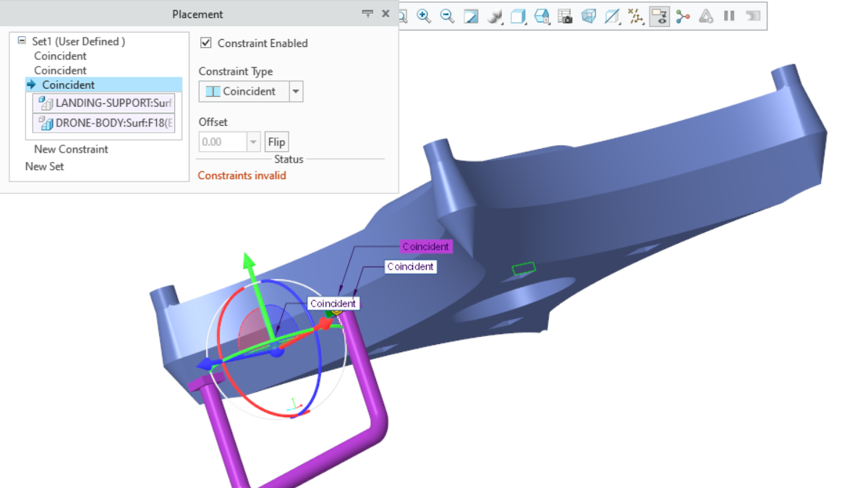Click the saved orientations icon
The width and height of the screenshot is (868, 488).
541,16
